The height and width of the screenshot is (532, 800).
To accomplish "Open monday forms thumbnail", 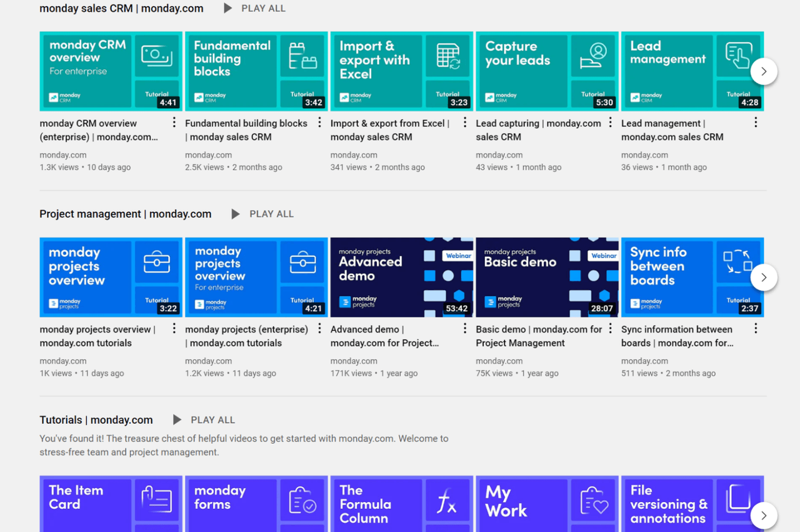I will (256, 504).
